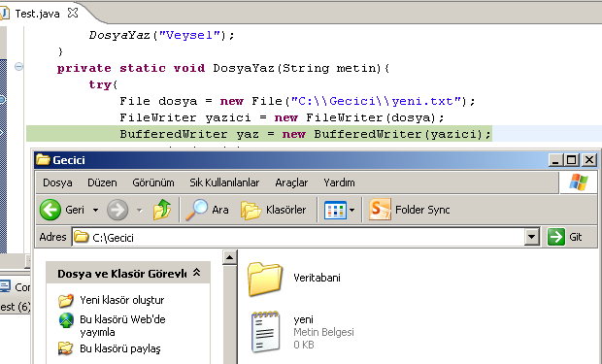Click the "C:\\Gecici\\yeni.txt" string in code
The height and width of the screenshot is (364, 602).
click(x=376, y=101)
